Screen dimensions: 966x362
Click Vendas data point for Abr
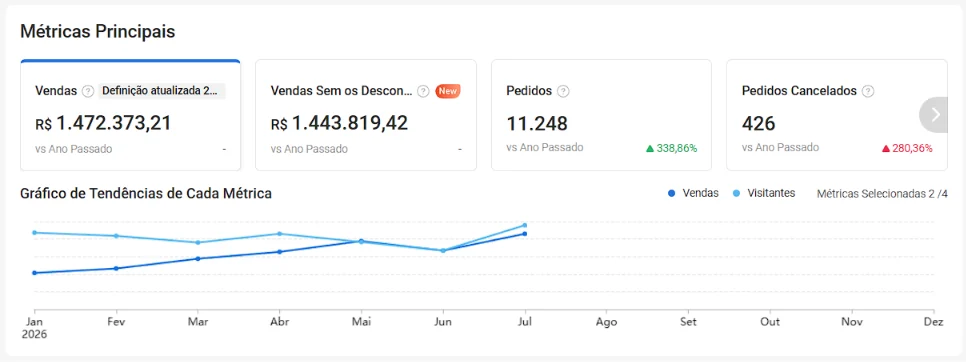[x=280, y=252]
